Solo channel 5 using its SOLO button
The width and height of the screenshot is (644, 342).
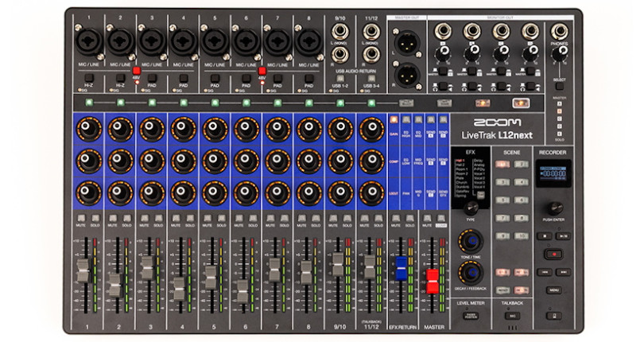222,219
